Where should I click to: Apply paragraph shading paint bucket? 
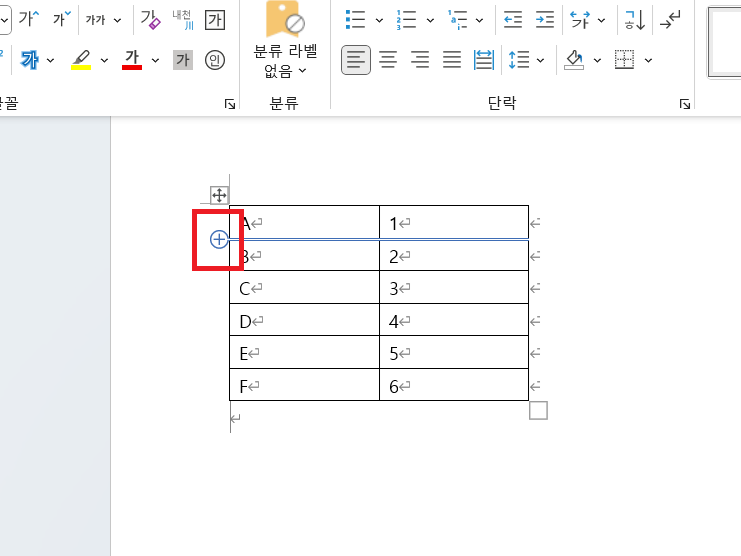coord(574,60)
